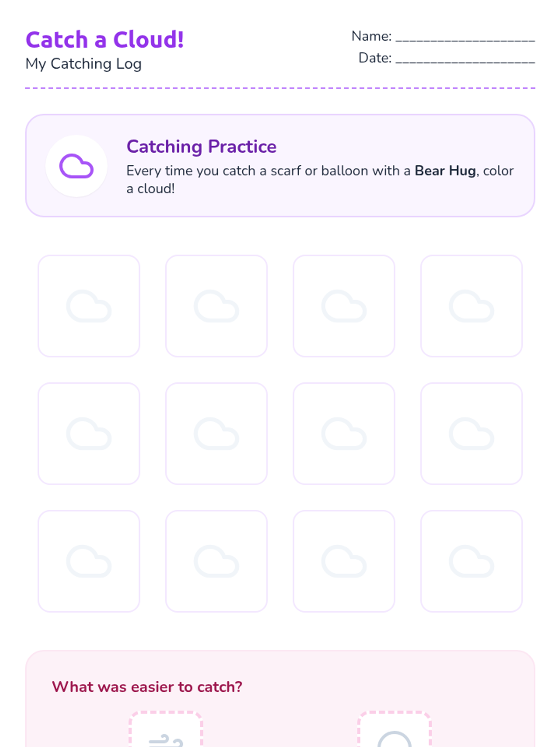Click the purple cloud icon beside Catching Practice
The height and width of the screenshot is (747, 560).
(77, 166)
